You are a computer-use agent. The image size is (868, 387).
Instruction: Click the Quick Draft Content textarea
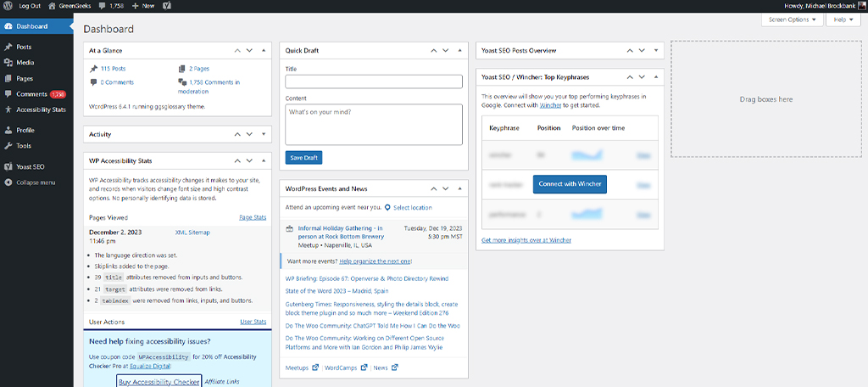coord(374,125)
